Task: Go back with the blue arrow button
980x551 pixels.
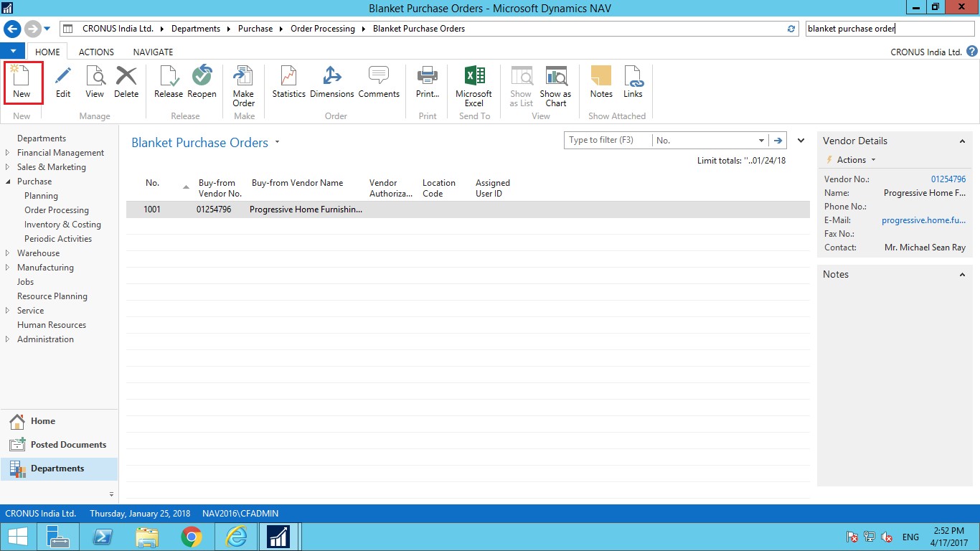Action: click(x=12, y=29)
